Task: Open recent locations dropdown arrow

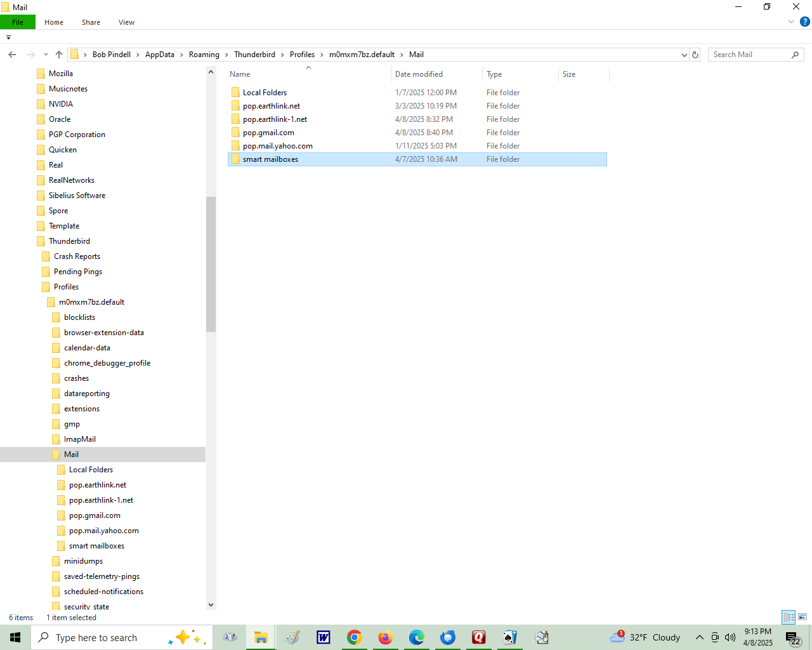Action: 46,55
